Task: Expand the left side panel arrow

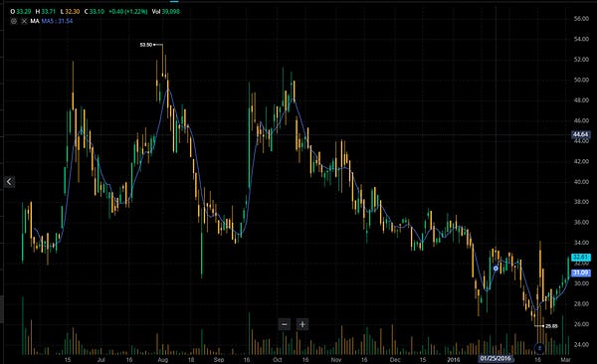Action: [x=9, y=182]
